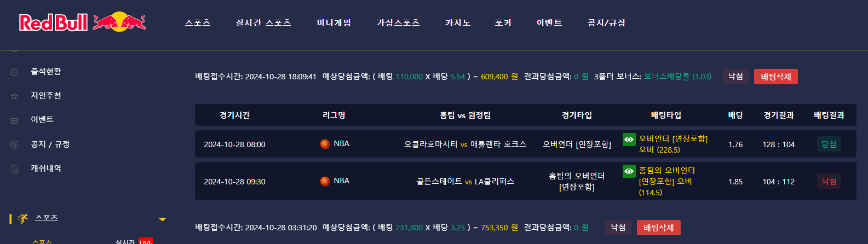Viewport: 868px width, 244px height.
Task: Click the 당첨 result badge for 오클라호마시티 game
Action: click(x=829, y=144)
